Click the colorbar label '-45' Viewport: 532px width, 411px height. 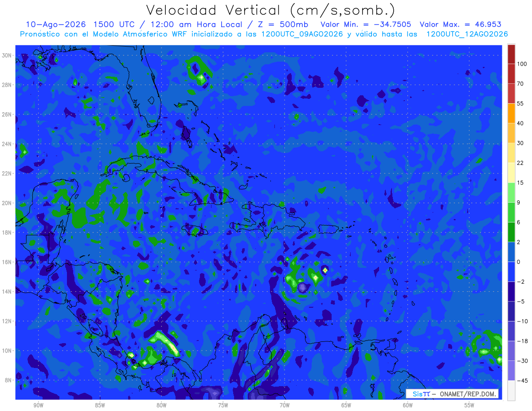tap(522, 380)
